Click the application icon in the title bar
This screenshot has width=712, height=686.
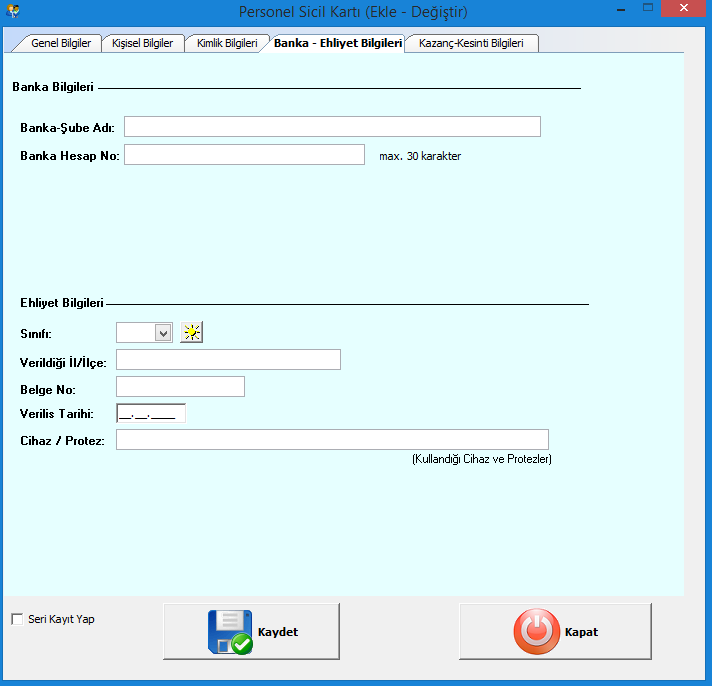(13, 11)
